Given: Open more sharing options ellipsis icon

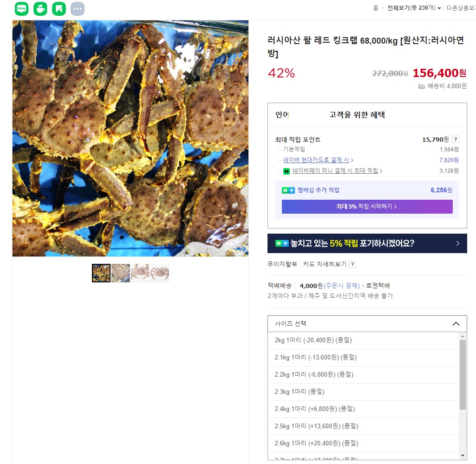Looking at the screenshot, I should point(78,9).
